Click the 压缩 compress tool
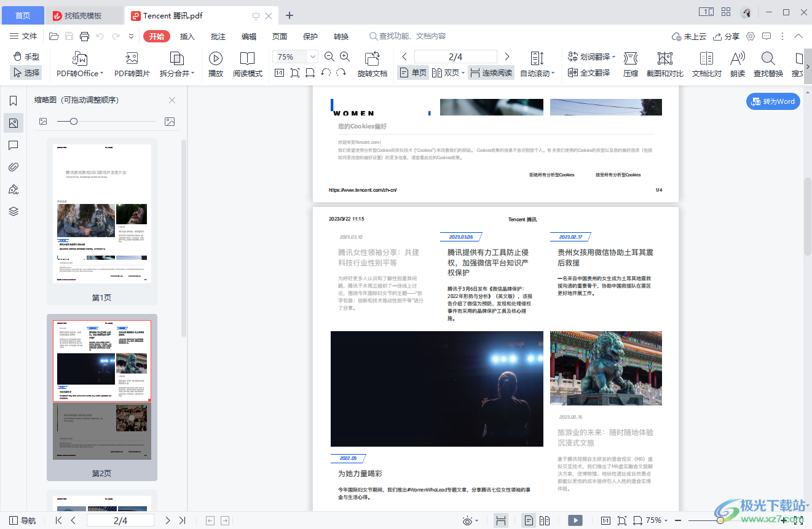 pos(631,65)
